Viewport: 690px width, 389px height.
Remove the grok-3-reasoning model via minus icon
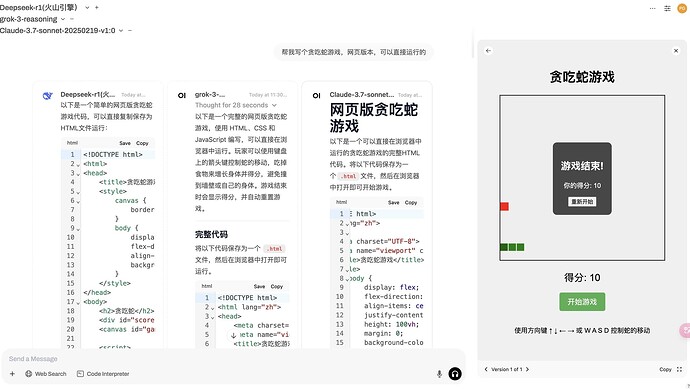click(72, 19)
